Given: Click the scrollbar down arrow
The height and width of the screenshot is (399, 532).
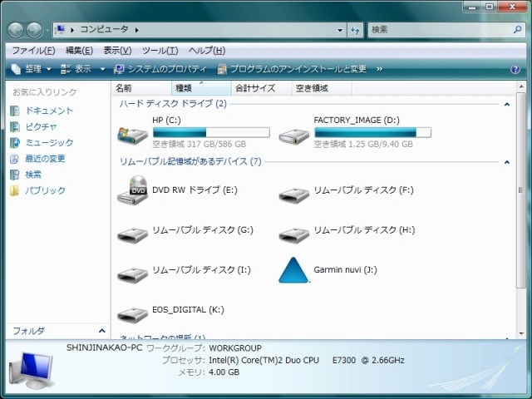Looking at the screenshot, I should coord(521,333).
